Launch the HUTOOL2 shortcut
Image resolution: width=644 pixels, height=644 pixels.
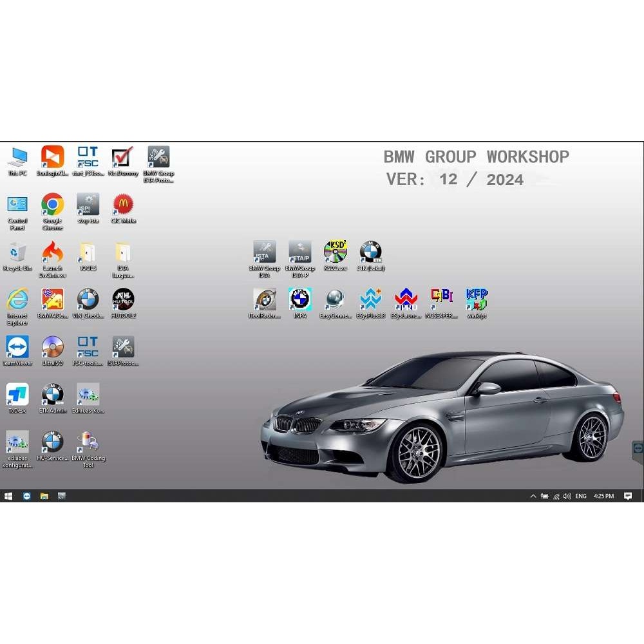(123, 303)
